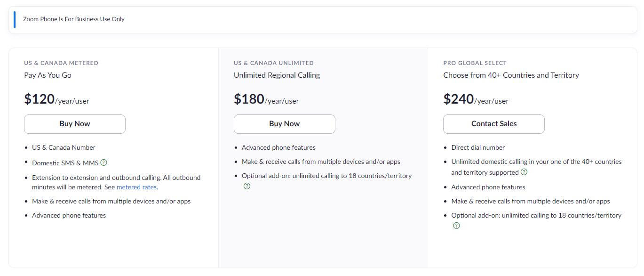Viewport: 644px width, 276px height.
Task: Click the Contact Sales button
Action: 494,124
